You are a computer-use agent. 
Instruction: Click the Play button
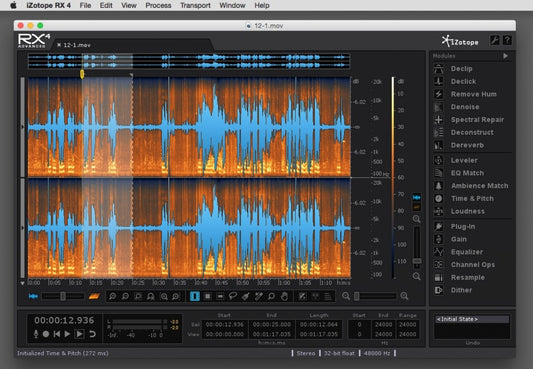67,334
